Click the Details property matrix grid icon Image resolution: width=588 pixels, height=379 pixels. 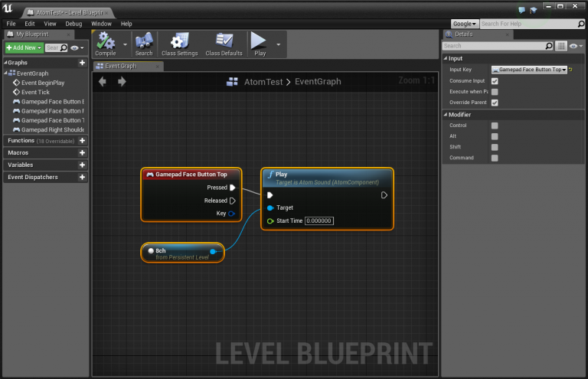click(x=561, y=46)
